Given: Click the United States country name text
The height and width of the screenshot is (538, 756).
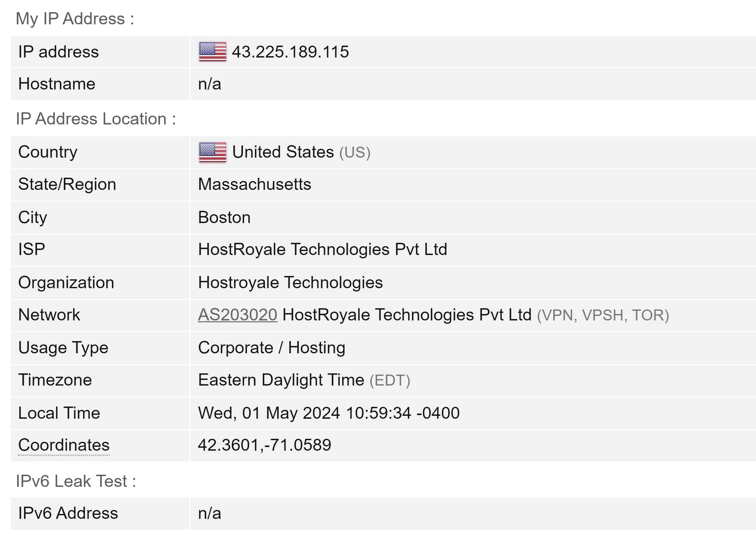Looking at the screenshot, I should (x=283, y=152).
